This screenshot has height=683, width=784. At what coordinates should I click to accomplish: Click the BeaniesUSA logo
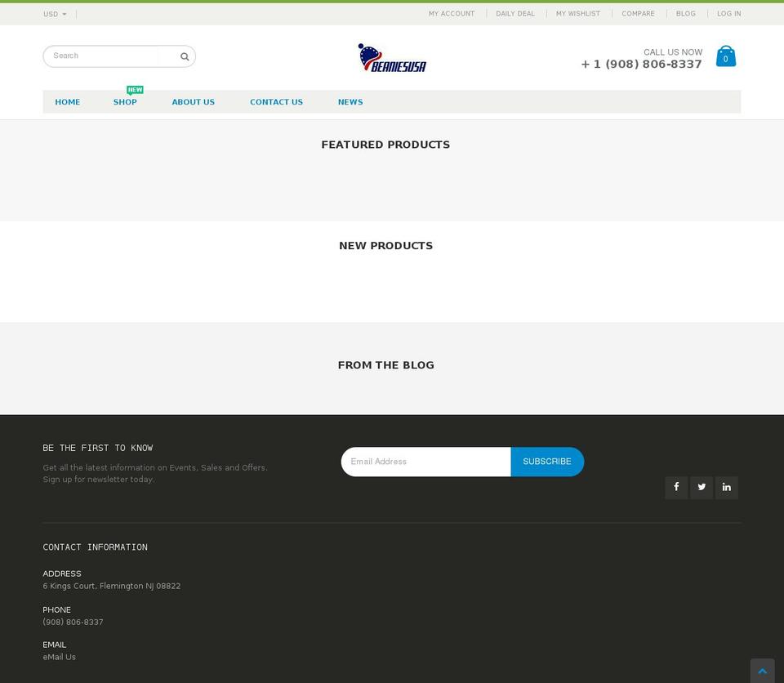pyautogui.click(x=392, y=58)
